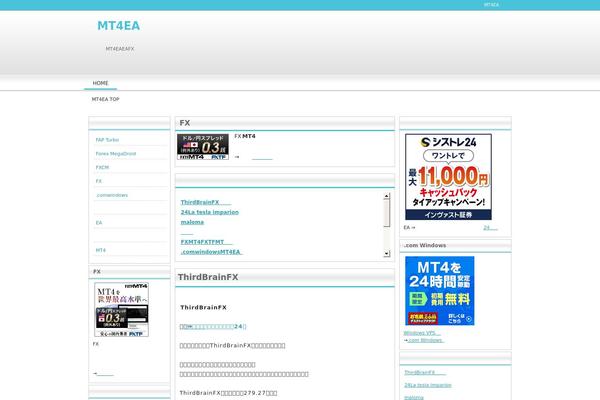Open the maloma link in scroll list
The height and width of the screenshot is (400, 600).
point(192,222)
